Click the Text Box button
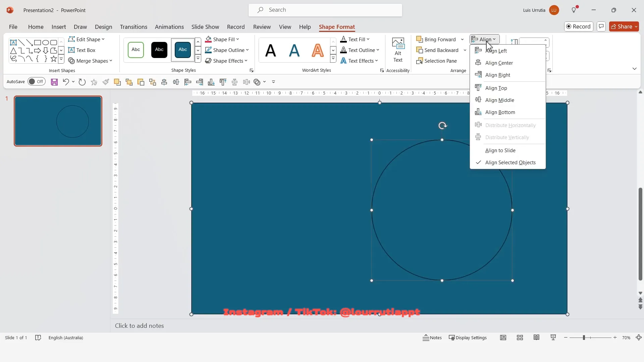 click(x=82, y=50)
